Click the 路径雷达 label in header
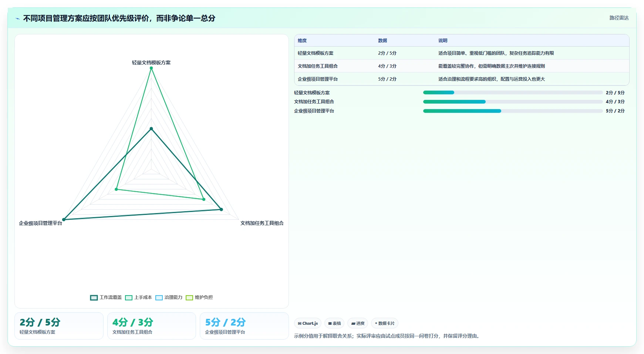 pyautogui.click(x=619, y=18)
